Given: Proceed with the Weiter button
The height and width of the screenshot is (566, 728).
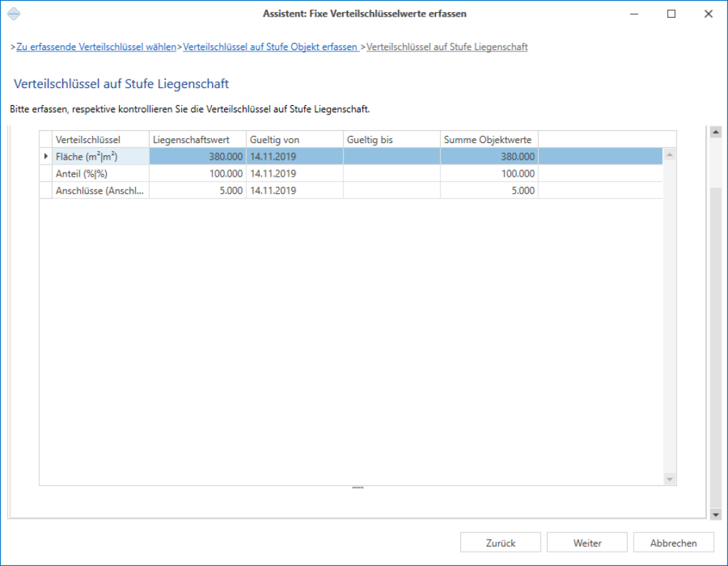Looking at the screenshot, I should pyautogui.click(x=587, y=543).
